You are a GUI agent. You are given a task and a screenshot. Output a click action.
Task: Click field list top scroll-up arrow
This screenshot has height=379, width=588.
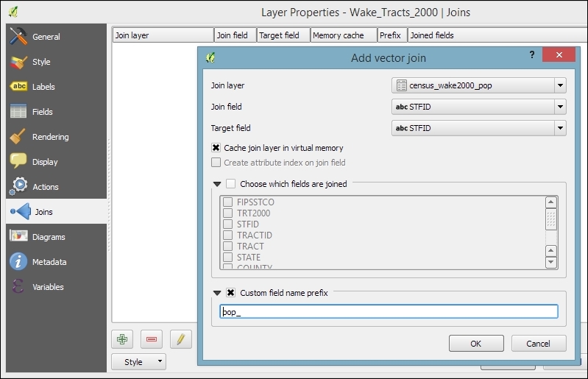click(x=551, y=203)
